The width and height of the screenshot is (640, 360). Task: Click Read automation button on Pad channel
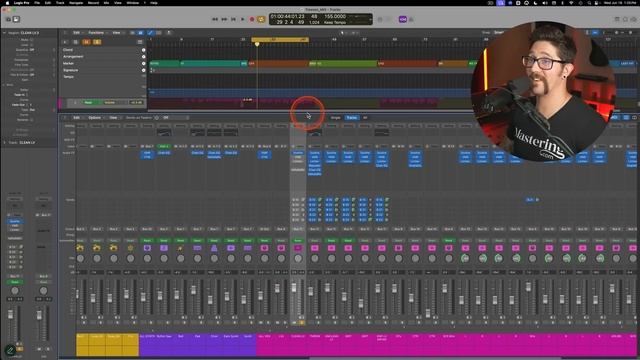(x=198, y=241)
